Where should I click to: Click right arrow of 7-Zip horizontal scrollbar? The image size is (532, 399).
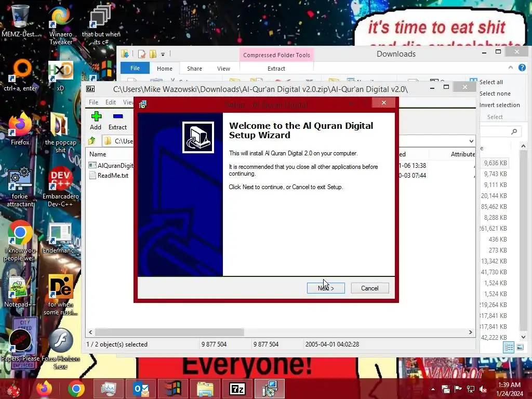(x=470, y=332)
